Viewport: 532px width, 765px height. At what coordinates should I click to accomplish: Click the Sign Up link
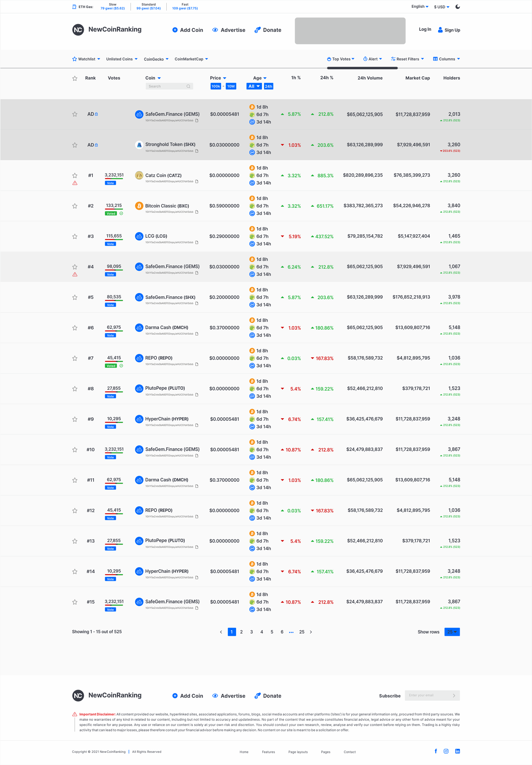pyautogui.click(x=449, y=30)
